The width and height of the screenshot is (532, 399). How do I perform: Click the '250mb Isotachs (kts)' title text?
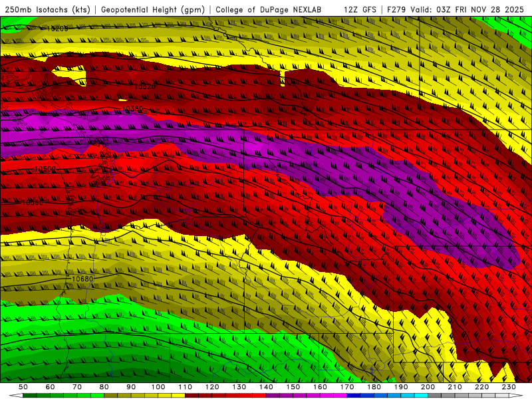(48, 9)
